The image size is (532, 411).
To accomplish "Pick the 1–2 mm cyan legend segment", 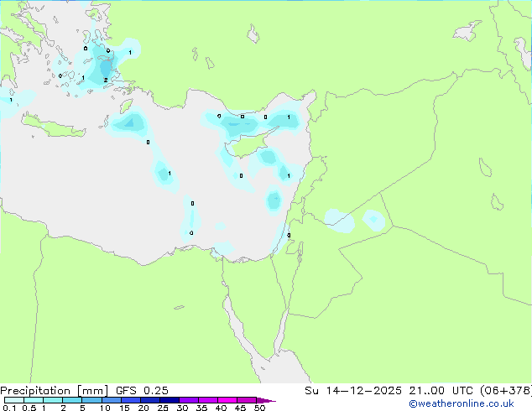I will click(53, 400).
